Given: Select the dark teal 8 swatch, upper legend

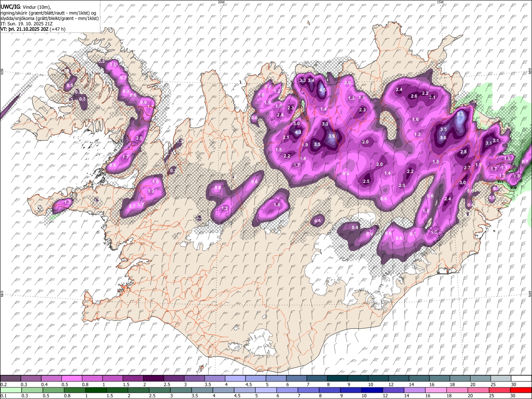Looking at the screenshot, I should tap(337, 378).
